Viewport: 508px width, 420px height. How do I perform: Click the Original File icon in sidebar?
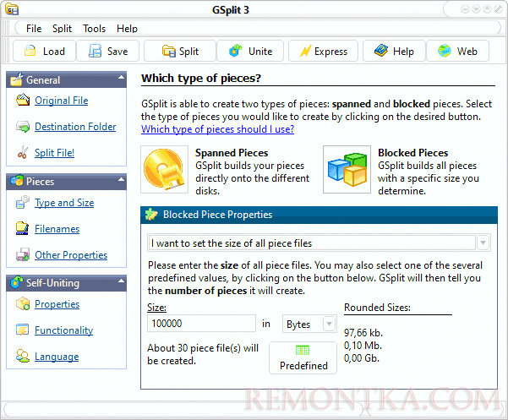(23, 100)
